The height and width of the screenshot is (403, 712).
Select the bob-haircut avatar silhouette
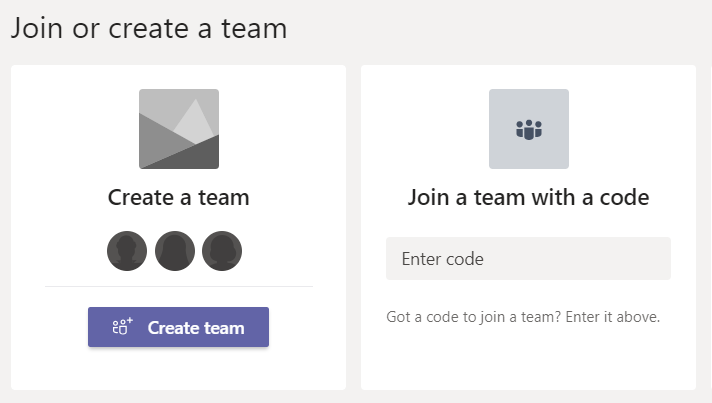222,251
